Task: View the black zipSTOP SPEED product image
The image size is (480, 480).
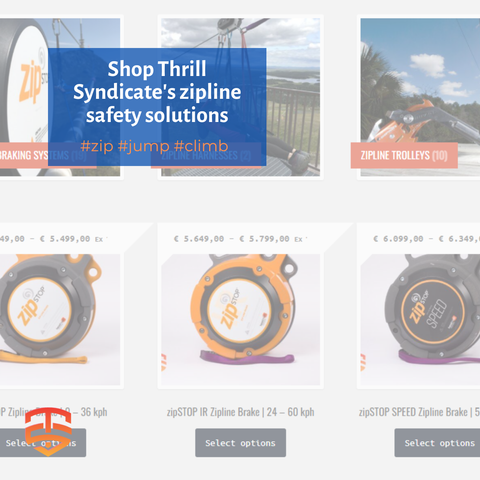Action: click(x=420, y=320)
